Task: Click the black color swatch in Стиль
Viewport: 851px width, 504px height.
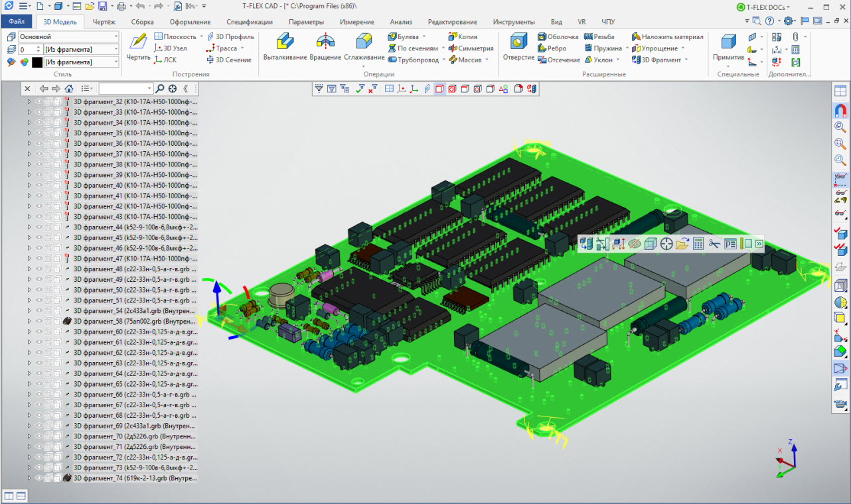Action: (37, 62)
